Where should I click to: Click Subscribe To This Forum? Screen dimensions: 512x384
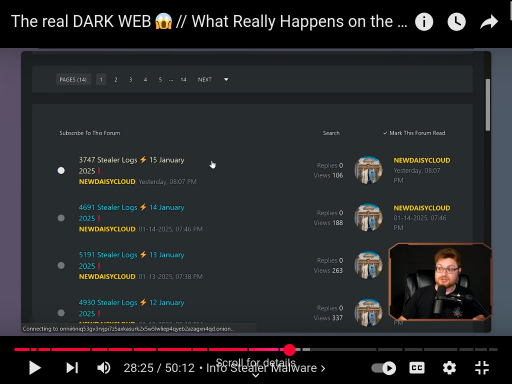pyautogui.click(x=90, y=133)
